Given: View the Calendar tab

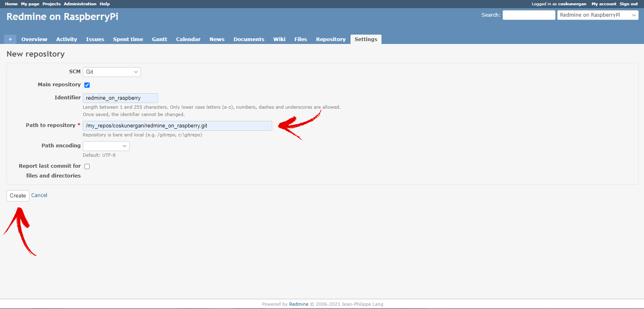Looking at the screenshot, I should (x=188, y=39).
